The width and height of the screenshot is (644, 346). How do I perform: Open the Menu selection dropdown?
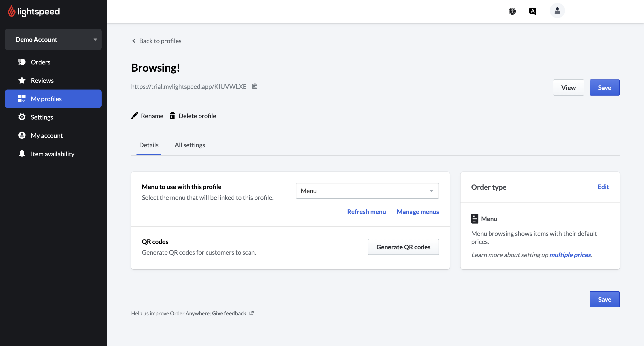pos(367,191)
